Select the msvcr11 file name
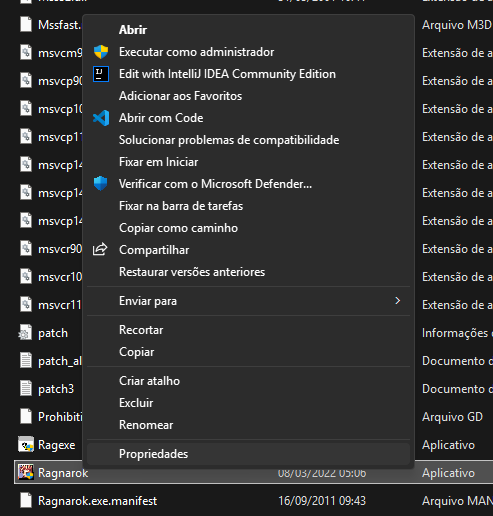The image size is (493, 516). [60, 305]
